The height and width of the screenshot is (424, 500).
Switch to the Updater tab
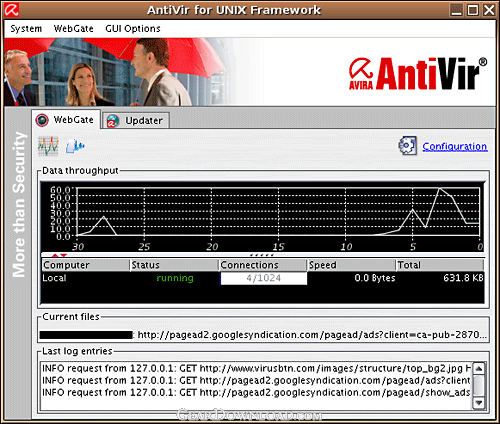point(136,120)
